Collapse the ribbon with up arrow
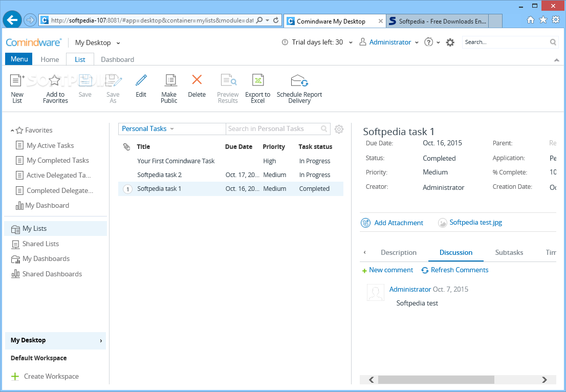The height and width of the screenshot is (392, 566). pos(556,60)
